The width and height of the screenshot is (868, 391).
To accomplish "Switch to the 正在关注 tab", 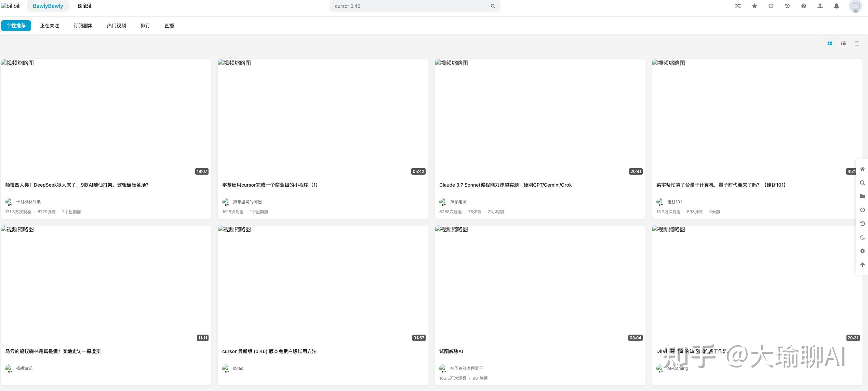I will (x=50, y=26).
